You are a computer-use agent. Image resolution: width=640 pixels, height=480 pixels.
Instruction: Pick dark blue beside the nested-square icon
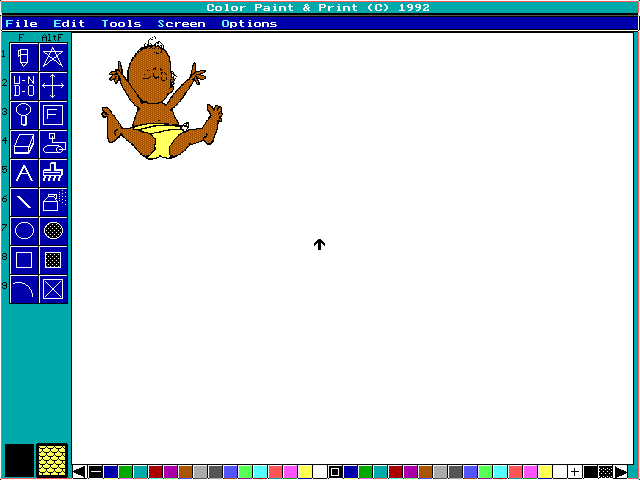tap(350, 472)
